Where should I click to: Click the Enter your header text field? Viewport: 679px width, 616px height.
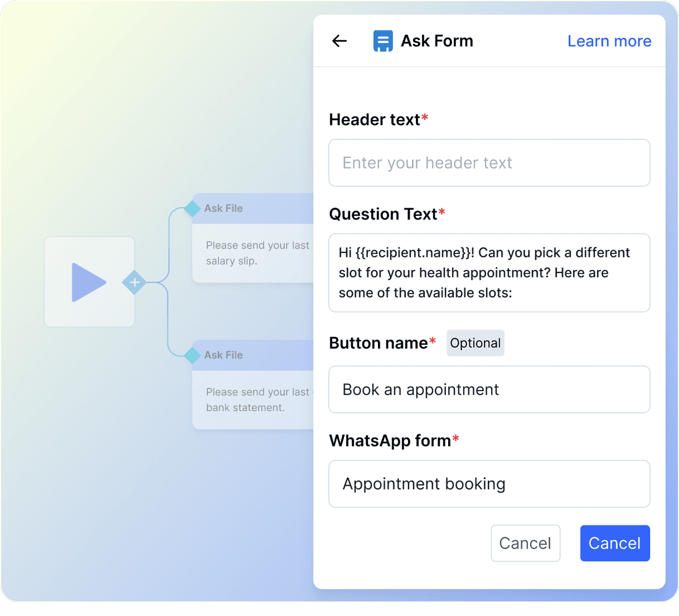[x=489, y=163]
